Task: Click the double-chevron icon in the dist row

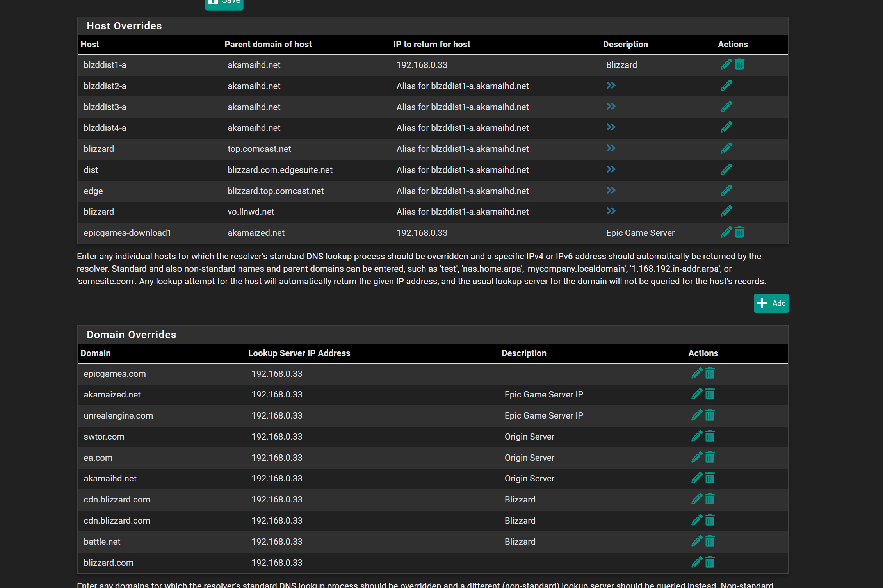Action: click(x=611, y=169)
